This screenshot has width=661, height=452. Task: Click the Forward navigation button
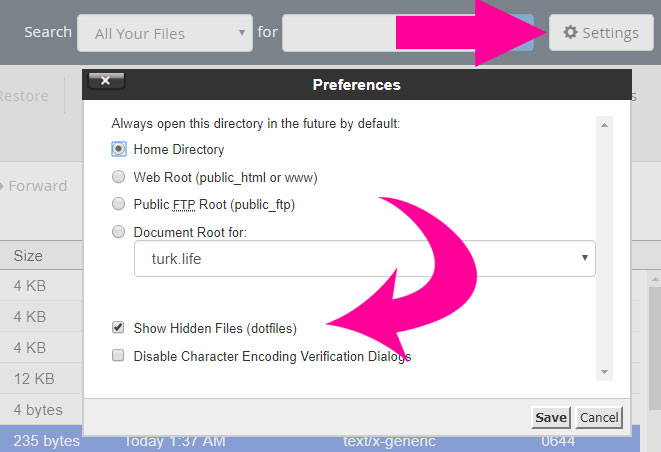coord(34,186)
